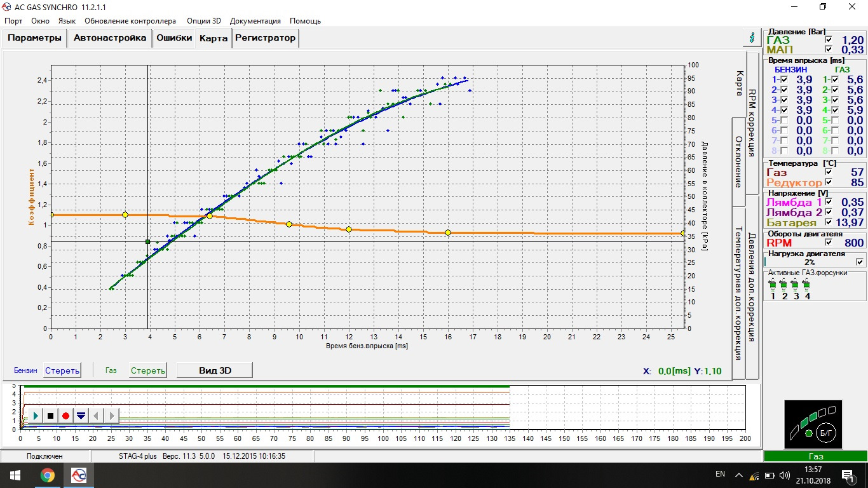Click Стереть button next to Газ
The width and height of the screenshot is (868, 488).
pyautogui.click(x=148, y=370)
